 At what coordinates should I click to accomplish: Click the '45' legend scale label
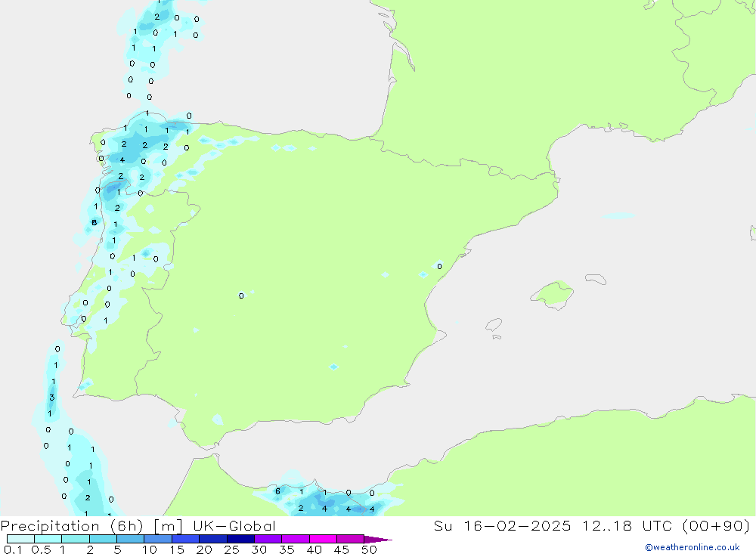click(x=342, y=549)
